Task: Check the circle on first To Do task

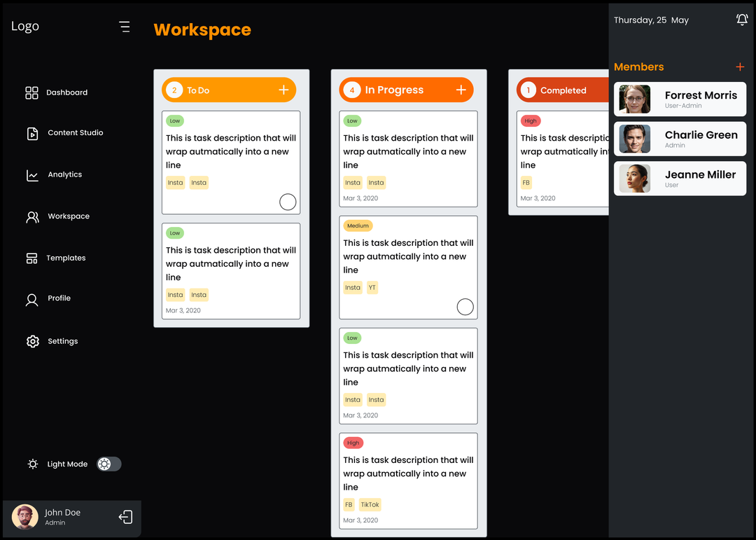Action: pos(288,202)
